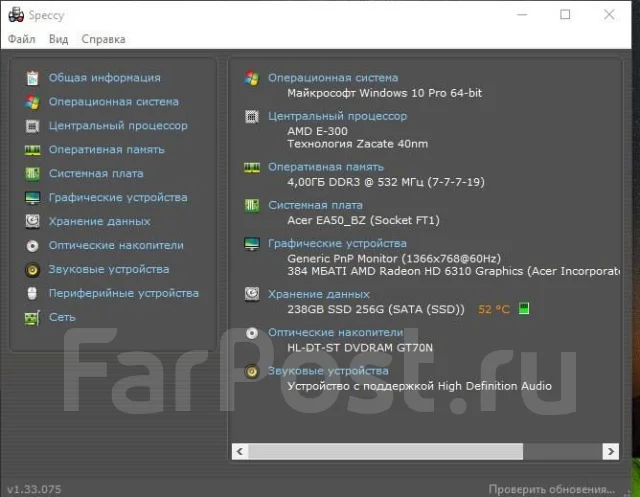Viewport: 640px width, 497px height.
Task: Click the Сеть network card icon
Action: click(32, 317)
